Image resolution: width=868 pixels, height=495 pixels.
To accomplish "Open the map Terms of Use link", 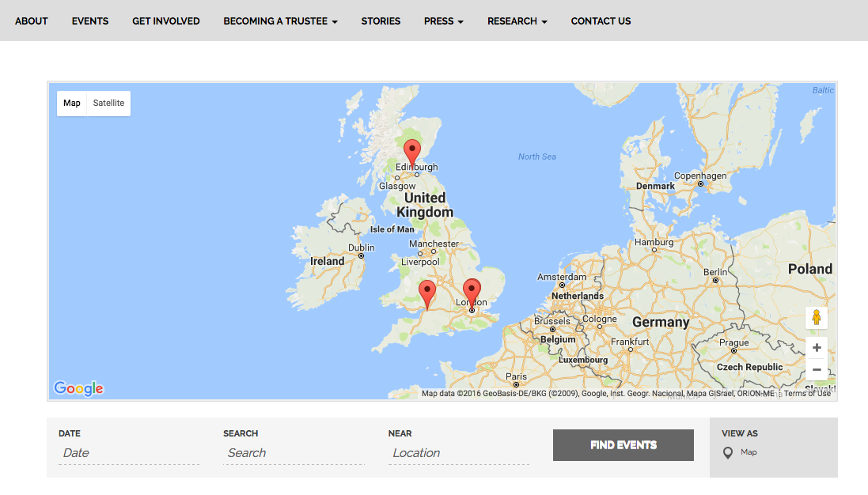I will tap(807, 394).
